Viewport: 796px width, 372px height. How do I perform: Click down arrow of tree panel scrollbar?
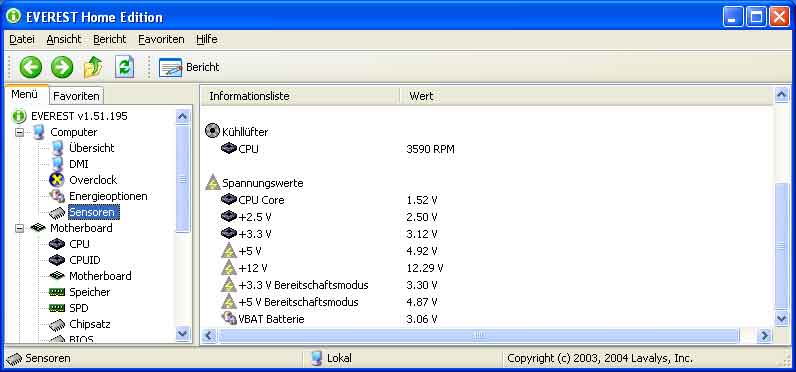[x=182, y=333]
